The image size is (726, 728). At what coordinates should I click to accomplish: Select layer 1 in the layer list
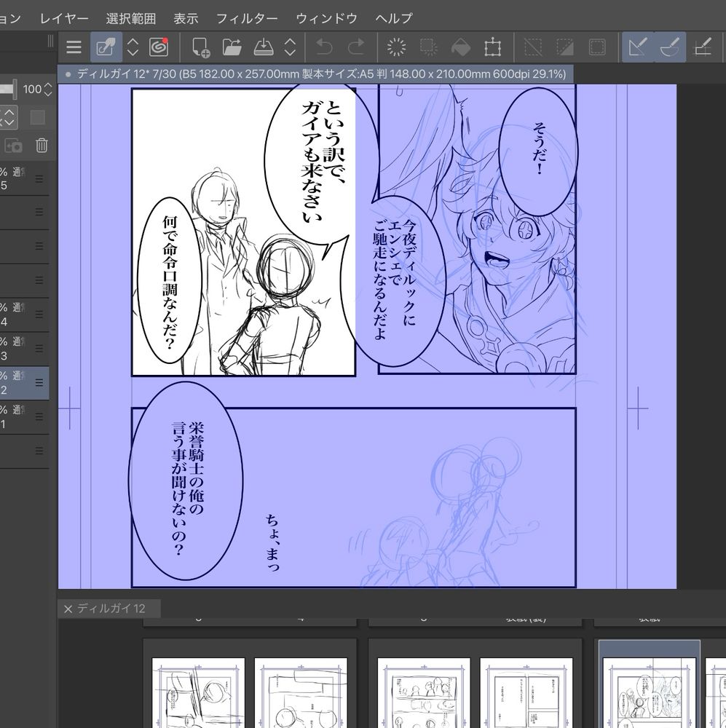(24, 416)
